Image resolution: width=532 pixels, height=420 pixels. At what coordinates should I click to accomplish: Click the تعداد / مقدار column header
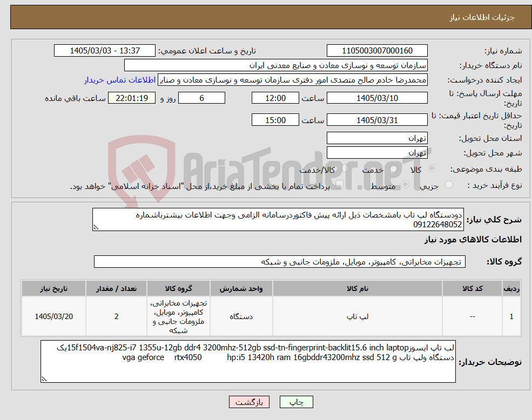click(116, 288)
